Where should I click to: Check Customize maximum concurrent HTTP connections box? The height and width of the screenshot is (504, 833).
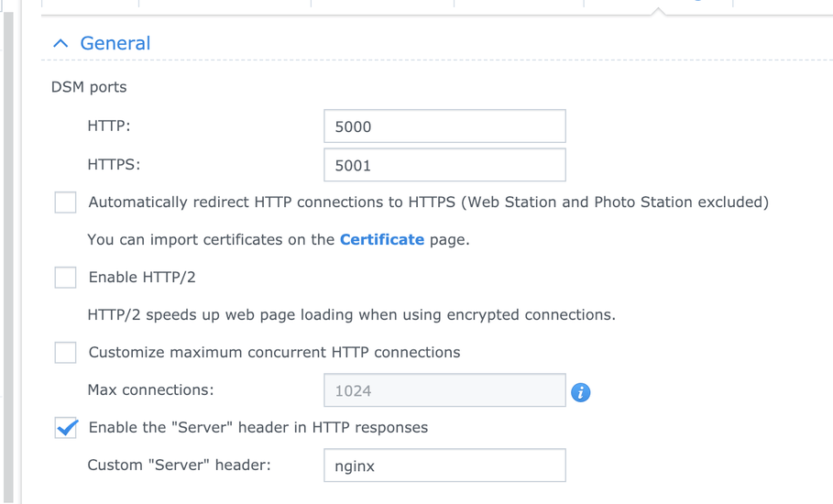point(65,353)
